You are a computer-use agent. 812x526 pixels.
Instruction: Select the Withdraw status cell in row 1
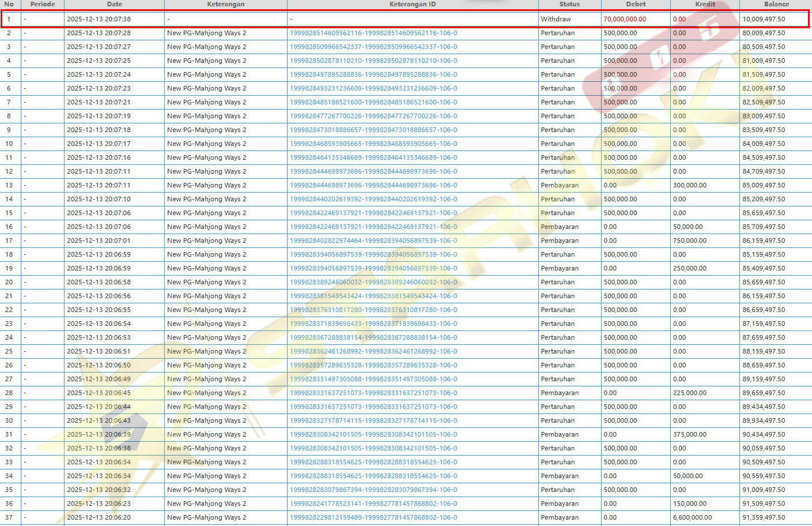(x=556, y=19)
